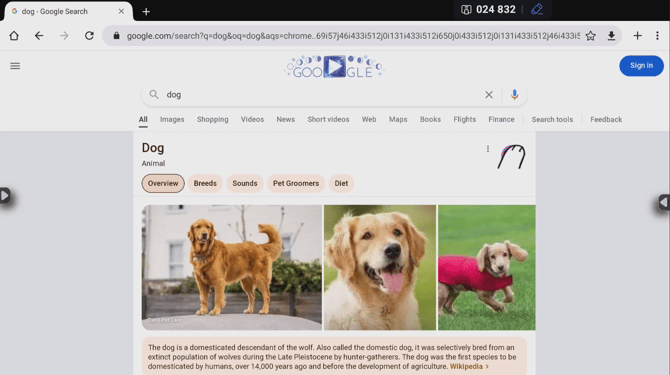Open Search tools options

552,120
